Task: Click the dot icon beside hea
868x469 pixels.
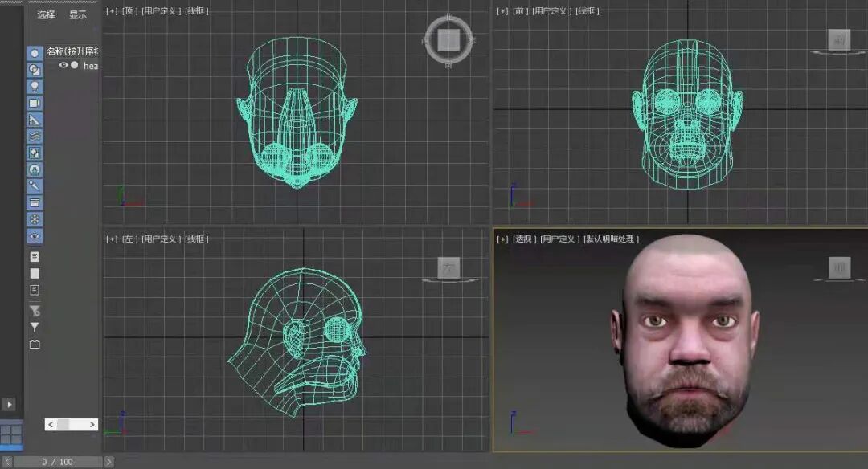Action: click(x=74, y=65)
